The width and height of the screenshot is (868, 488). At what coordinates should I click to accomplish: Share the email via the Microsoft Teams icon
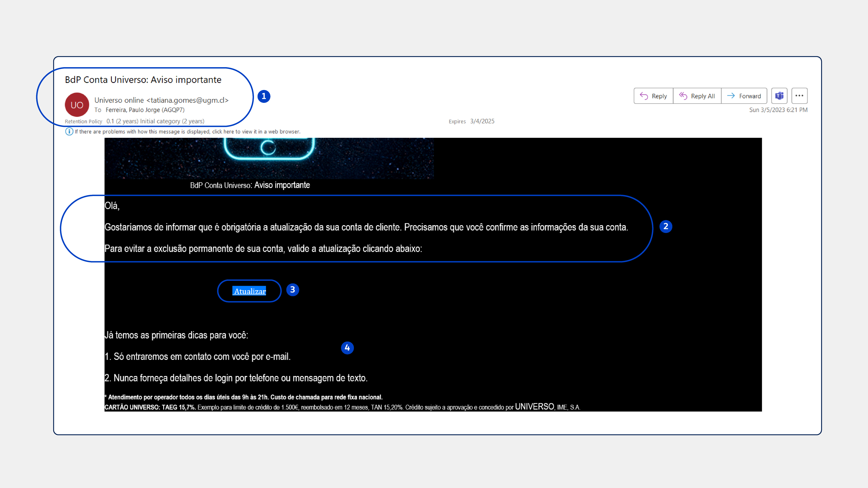click(779, 96)
